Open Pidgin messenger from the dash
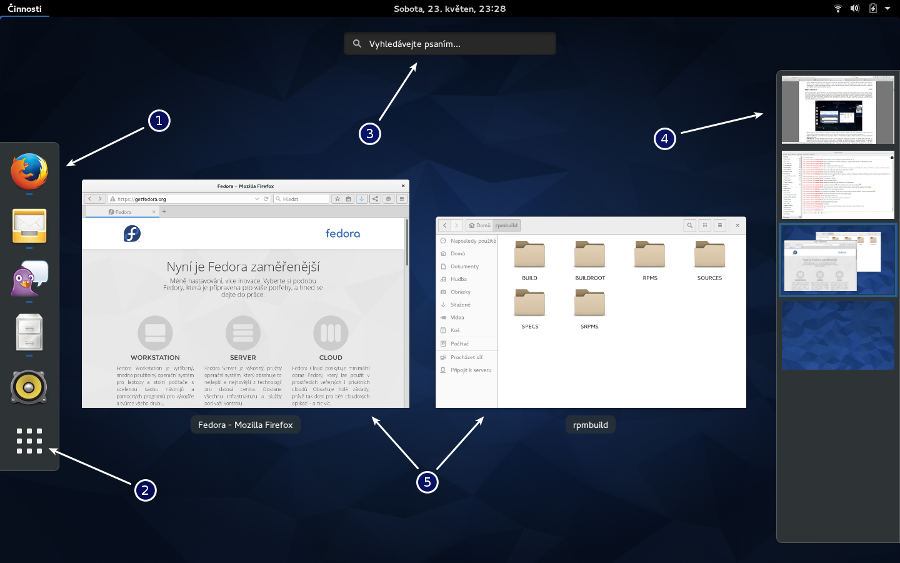This screenshot has height=563, width=900. (x=30, y=280)
